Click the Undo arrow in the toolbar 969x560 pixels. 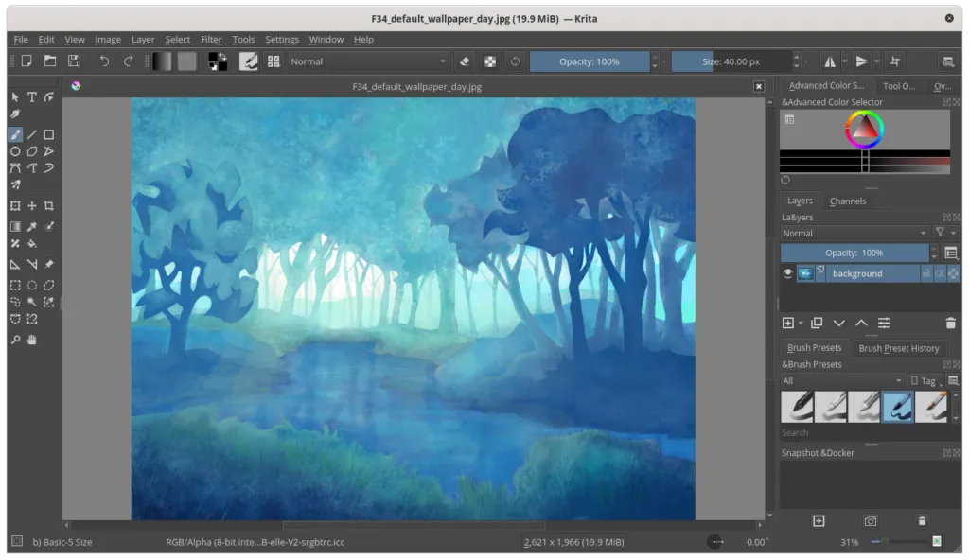(x=104, y=61)
